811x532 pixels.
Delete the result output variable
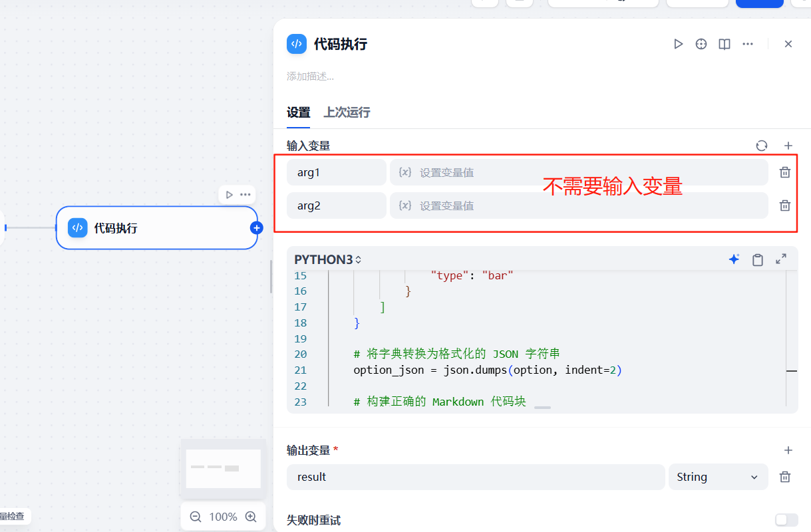click(x=785, y=477)
